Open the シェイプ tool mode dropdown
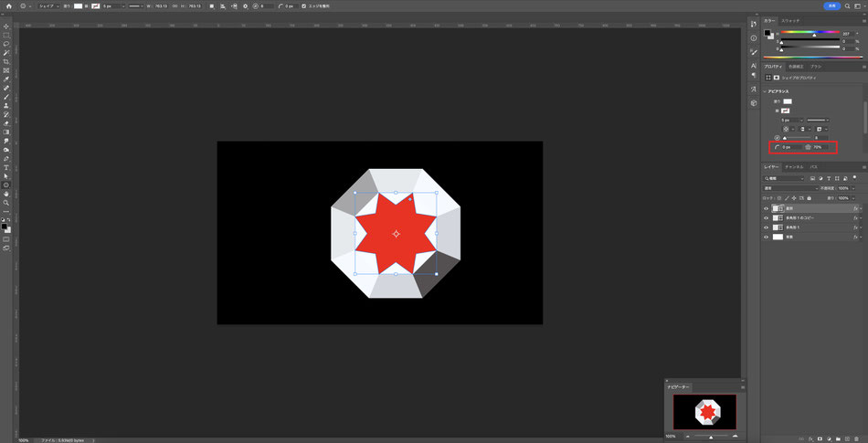 pos(49,6)
